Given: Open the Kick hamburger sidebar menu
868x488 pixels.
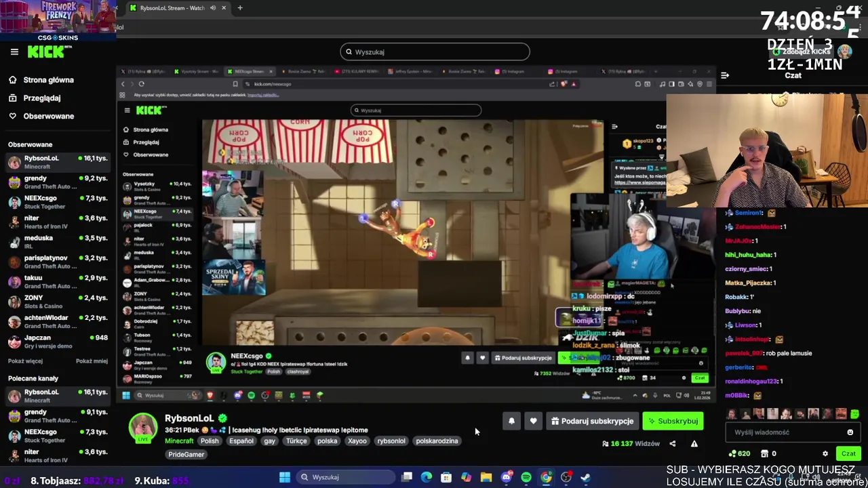Looking at the screenshot, I should click(14, 52).
